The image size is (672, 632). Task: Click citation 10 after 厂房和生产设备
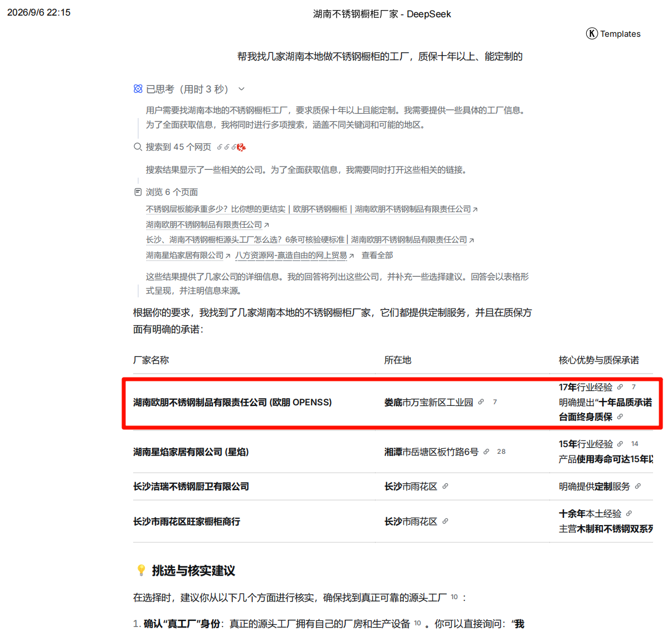coord(417,623)
